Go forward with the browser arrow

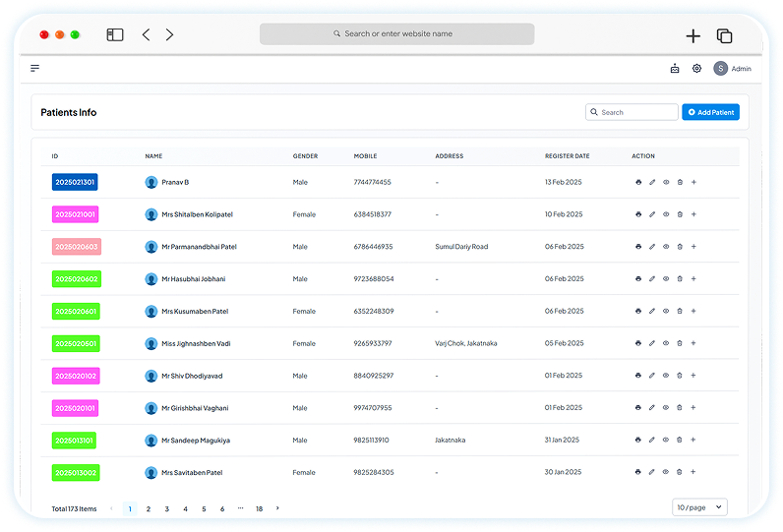tap(170, 34)
